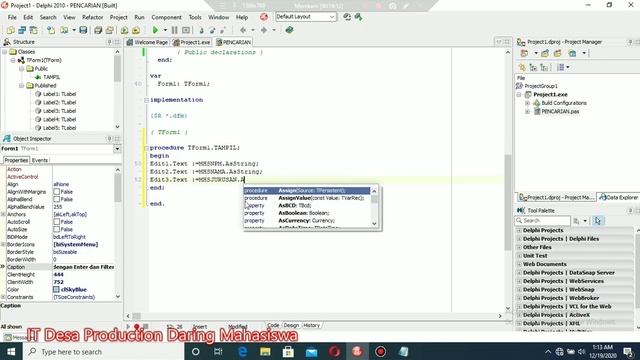Toggle the AutoScroll checkbox

point(57,222)
